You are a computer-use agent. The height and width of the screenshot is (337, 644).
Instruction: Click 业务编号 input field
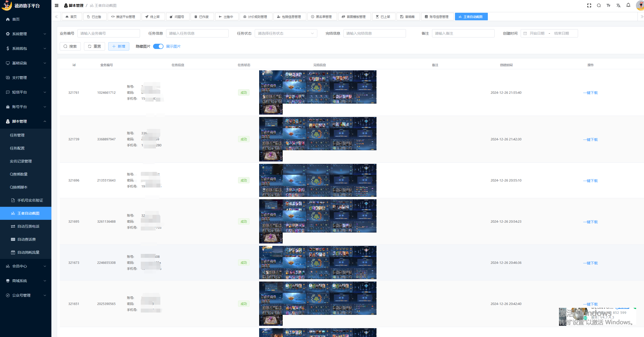point(109,33)
